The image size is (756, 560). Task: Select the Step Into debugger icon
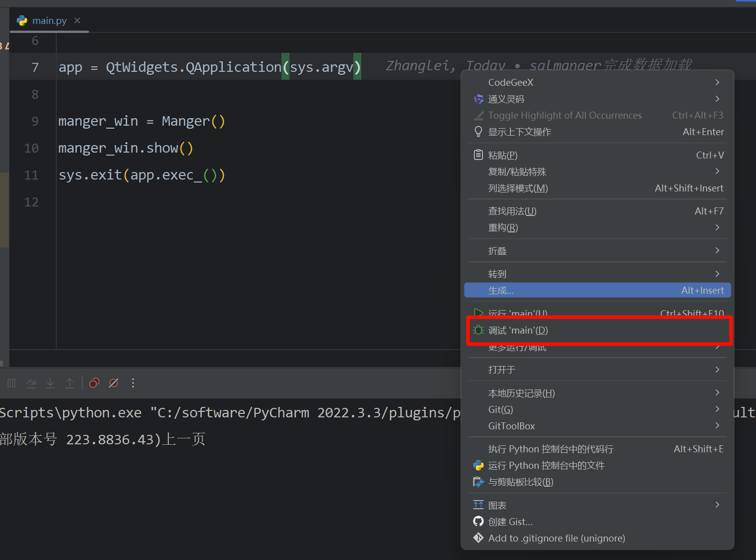pos(50,383)
